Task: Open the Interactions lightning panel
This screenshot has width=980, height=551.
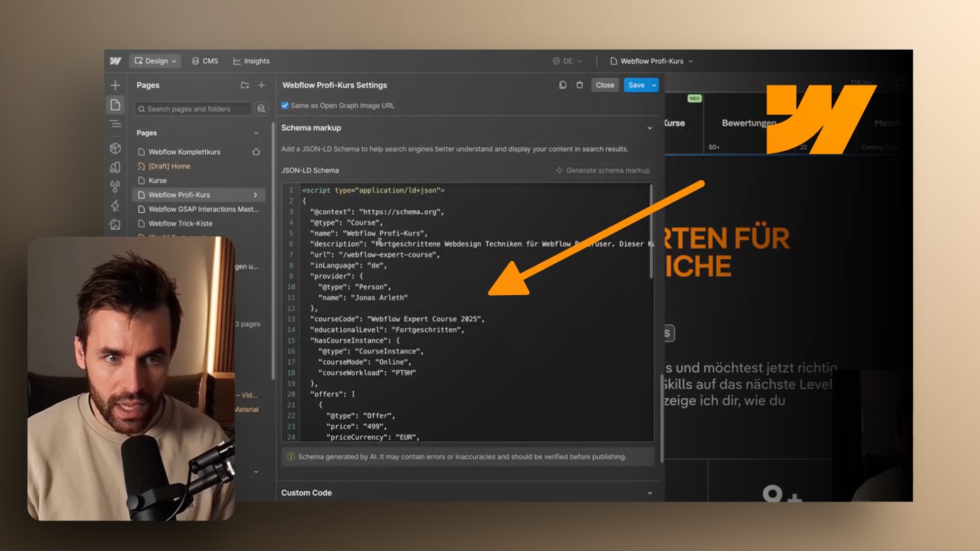Action: (116, 206)
